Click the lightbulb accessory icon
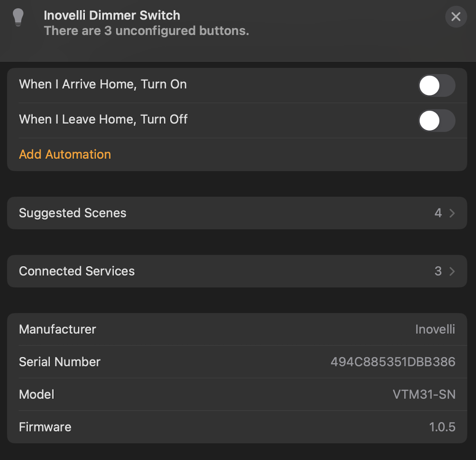The height and width of the screenshot is (460, 476). click(18, 18)
